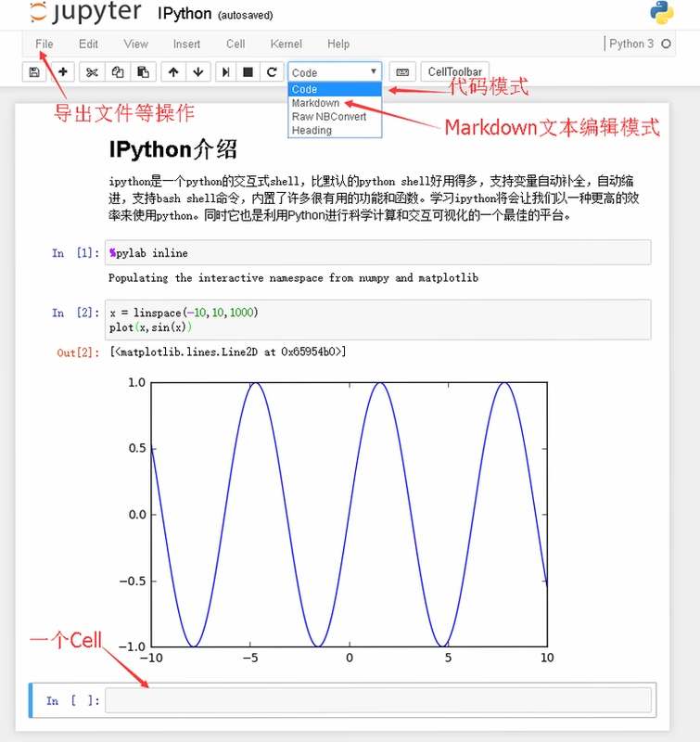The width and height of the screenshot is (700, 742).
Task: Open the Edit menu
Action: click(x=88, y=44)
